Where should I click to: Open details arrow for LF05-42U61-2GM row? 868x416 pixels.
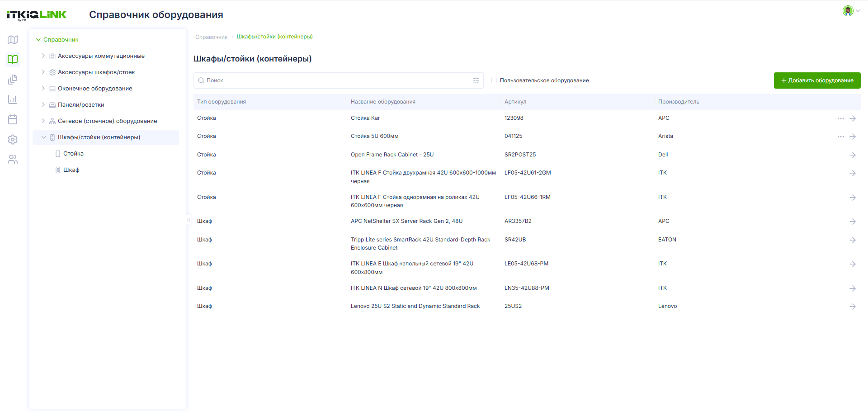(x=853, y=173)
